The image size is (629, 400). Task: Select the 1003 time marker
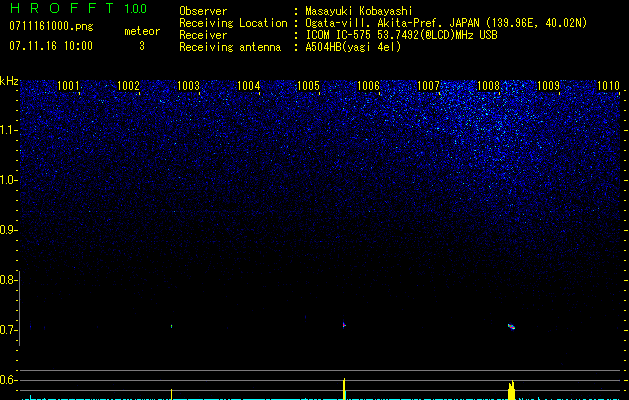click(188, 87)
